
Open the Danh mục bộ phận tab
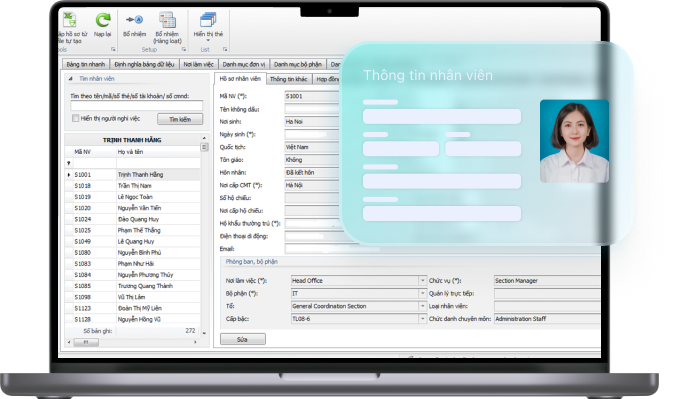pos(297,64)
